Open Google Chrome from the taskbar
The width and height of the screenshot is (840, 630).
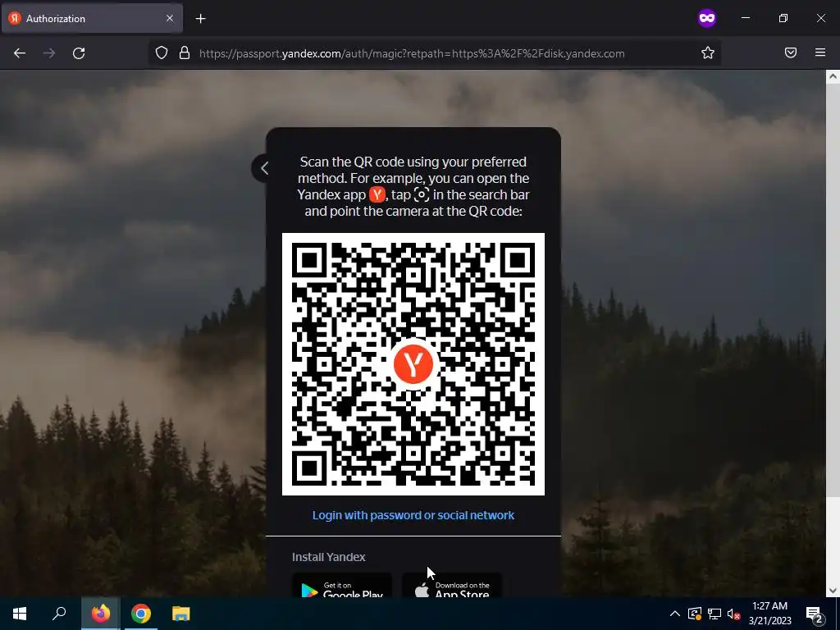pyautogui.click(x=141, y=614)
